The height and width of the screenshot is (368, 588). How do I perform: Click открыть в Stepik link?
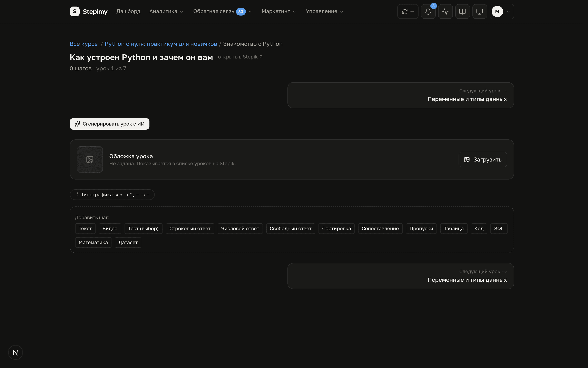[x=240, y=57]
